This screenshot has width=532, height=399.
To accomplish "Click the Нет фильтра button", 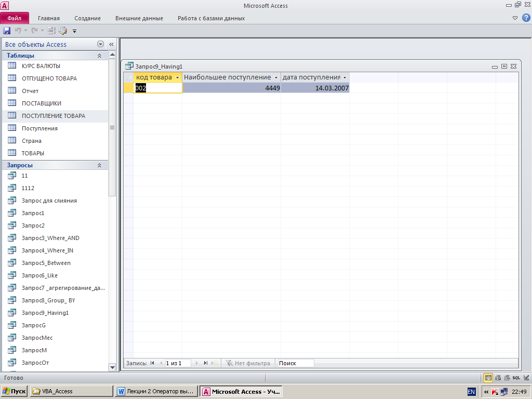I will pyautogui.click(x=248, y=363).
